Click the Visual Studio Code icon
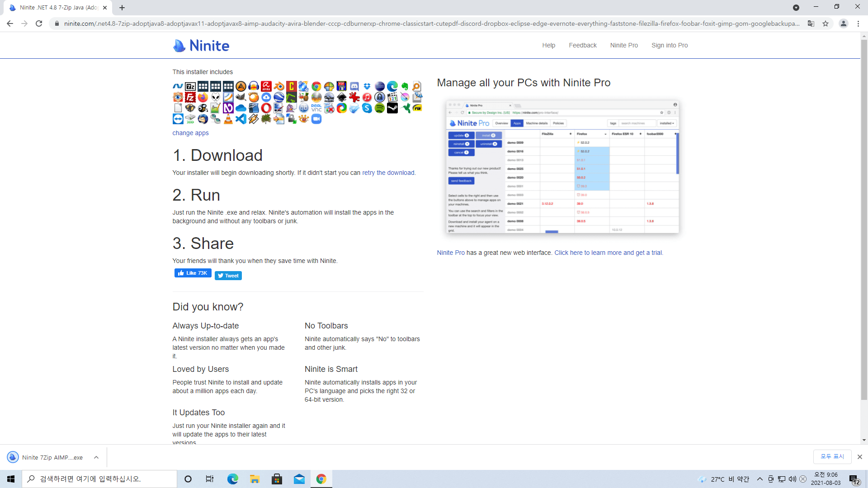Screen dimensions: 868x488 pyautogui.click(x=241, y=119)
